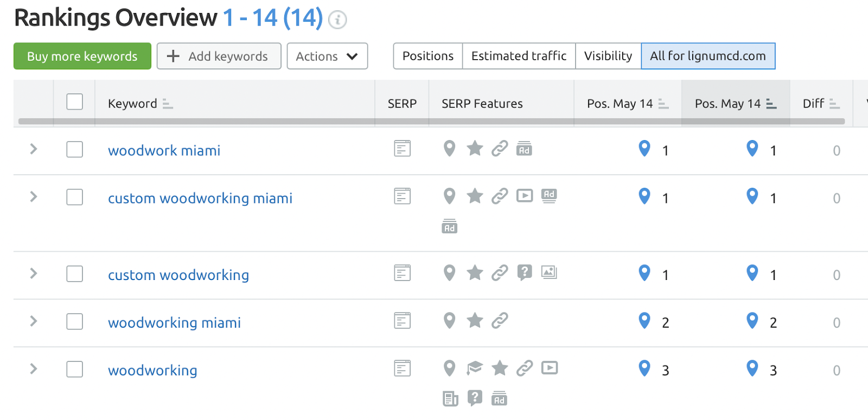Sort by Diff column sort icon
The image size is (868, 420).
(x=834, y=104)
